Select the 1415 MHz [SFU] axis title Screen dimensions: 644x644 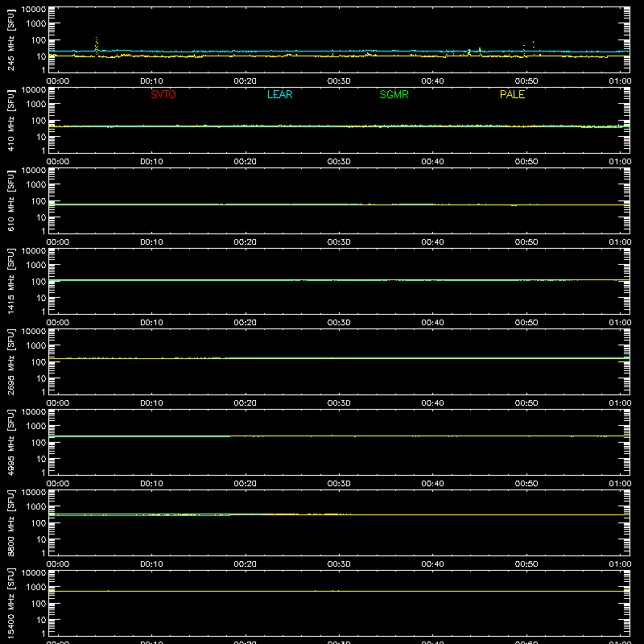point(10,281)
